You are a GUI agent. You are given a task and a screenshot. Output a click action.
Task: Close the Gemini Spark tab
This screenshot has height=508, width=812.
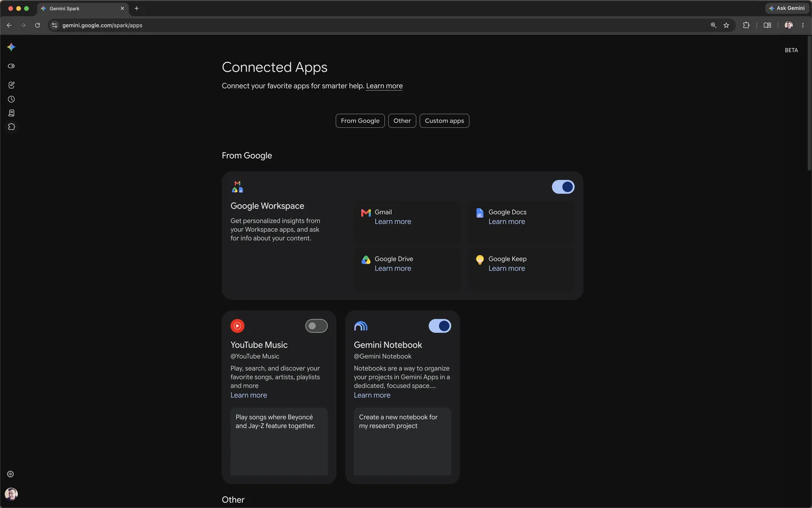tap(122, 9)
